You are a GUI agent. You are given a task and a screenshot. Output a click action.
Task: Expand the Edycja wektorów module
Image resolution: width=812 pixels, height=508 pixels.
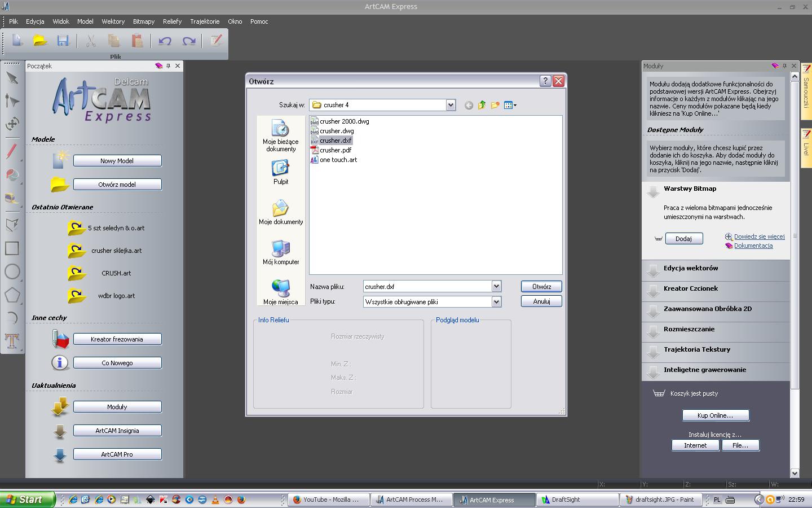click(716, 270)
